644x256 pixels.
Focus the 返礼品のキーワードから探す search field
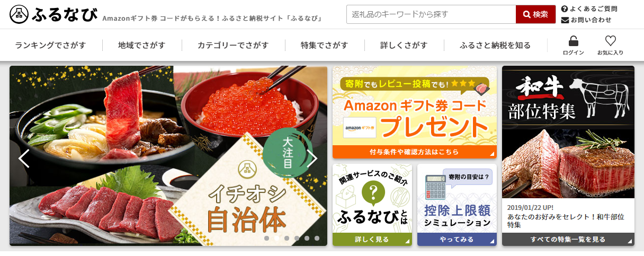431,14
